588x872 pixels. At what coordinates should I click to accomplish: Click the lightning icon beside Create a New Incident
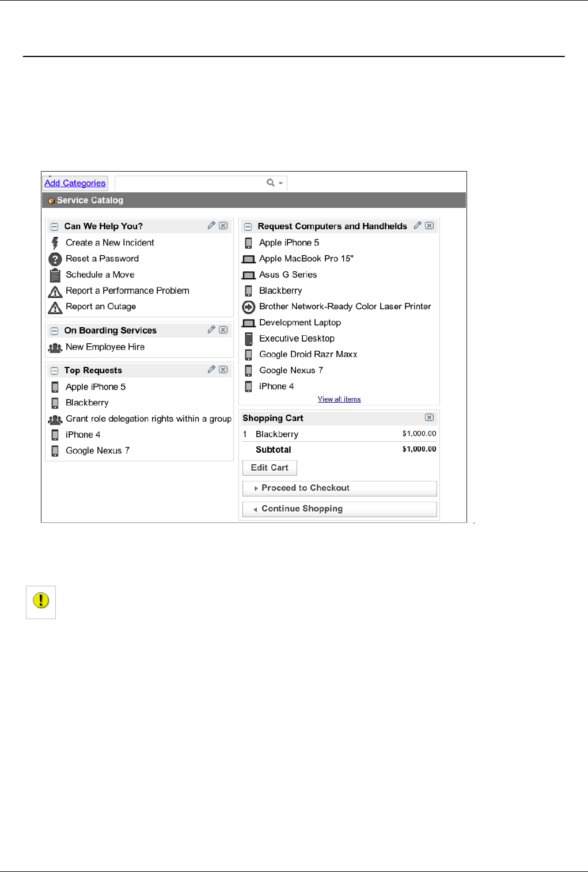tap(55, 243)
